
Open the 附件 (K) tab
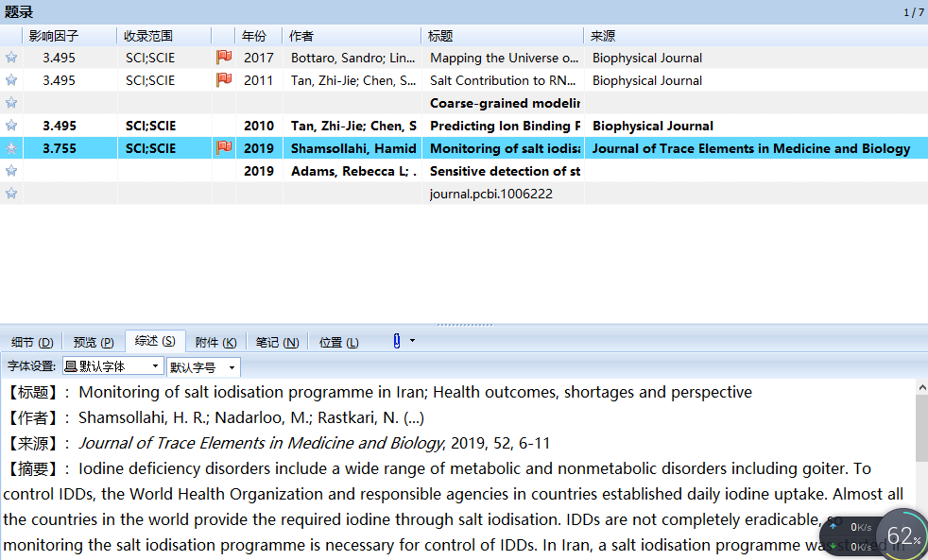click(216, 343)
